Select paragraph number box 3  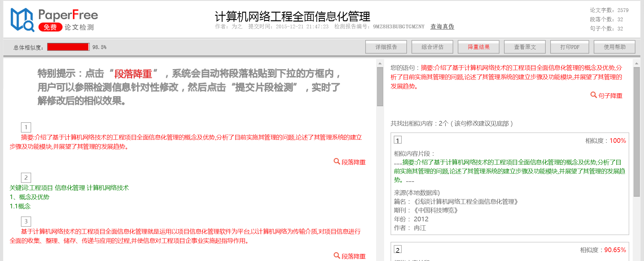pyautogui.click(x=26, y=221)
